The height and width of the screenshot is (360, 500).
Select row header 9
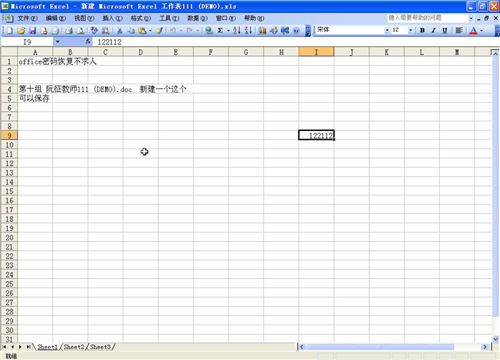coord(9,135)
